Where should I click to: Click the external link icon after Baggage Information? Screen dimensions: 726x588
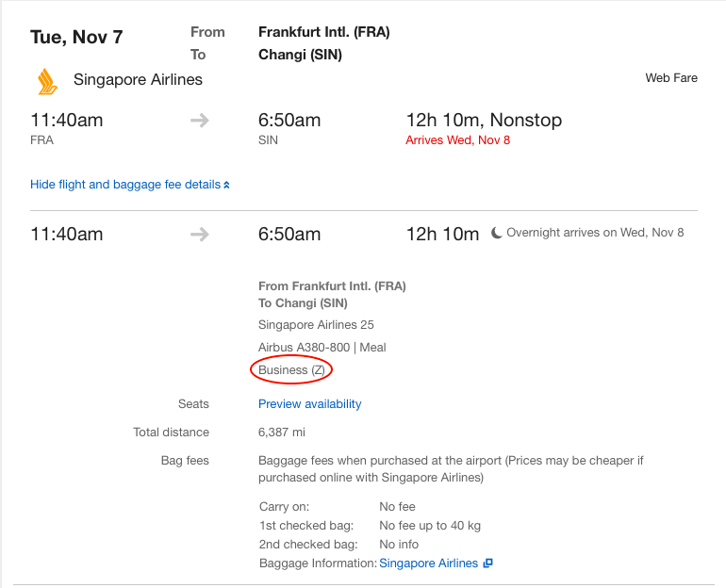487,563
